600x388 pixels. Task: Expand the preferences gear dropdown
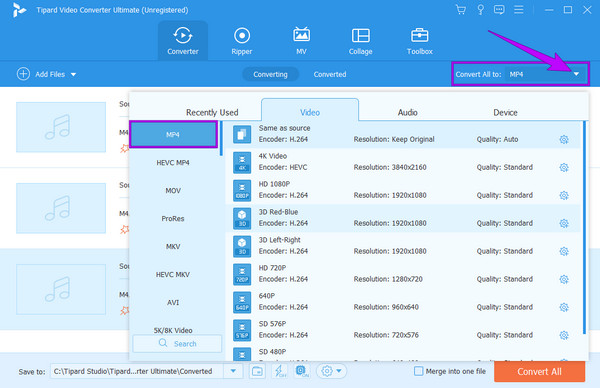coord(331,371)
